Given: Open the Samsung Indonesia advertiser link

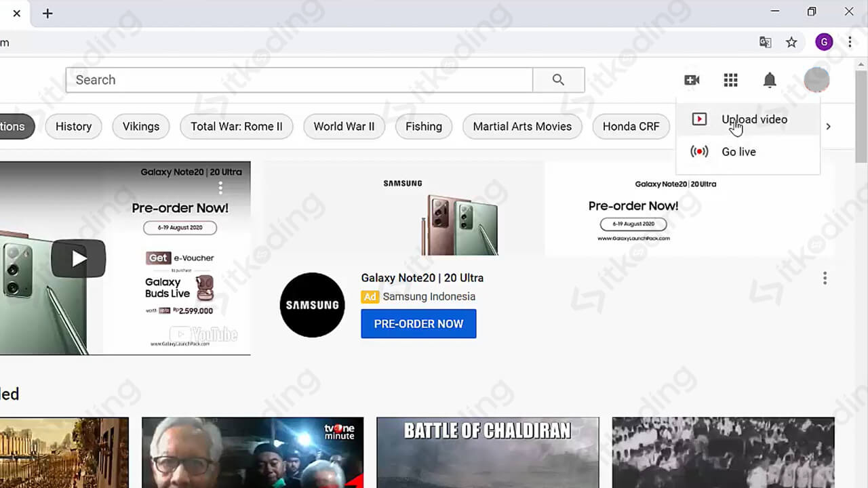Looking at the screenshot, I should pyautogui.click(x=429, y=297).
